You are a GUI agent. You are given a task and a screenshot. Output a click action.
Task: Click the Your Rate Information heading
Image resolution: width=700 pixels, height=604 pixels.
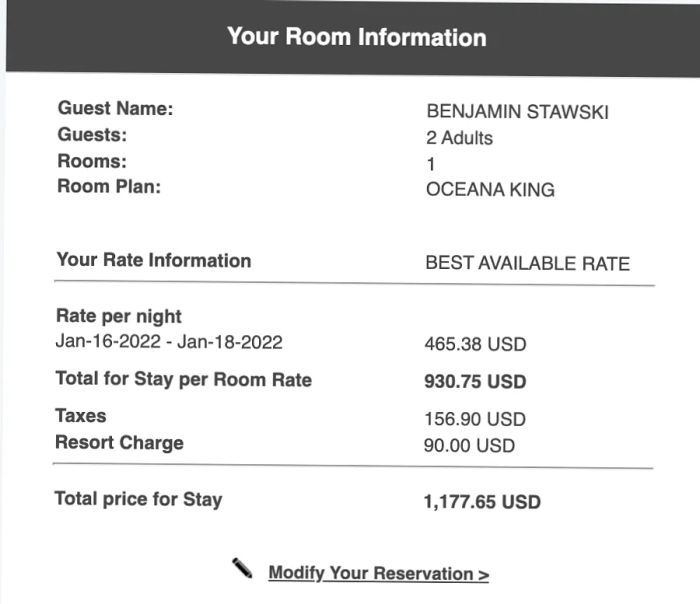pyautogui.click(x=154, y=260)
